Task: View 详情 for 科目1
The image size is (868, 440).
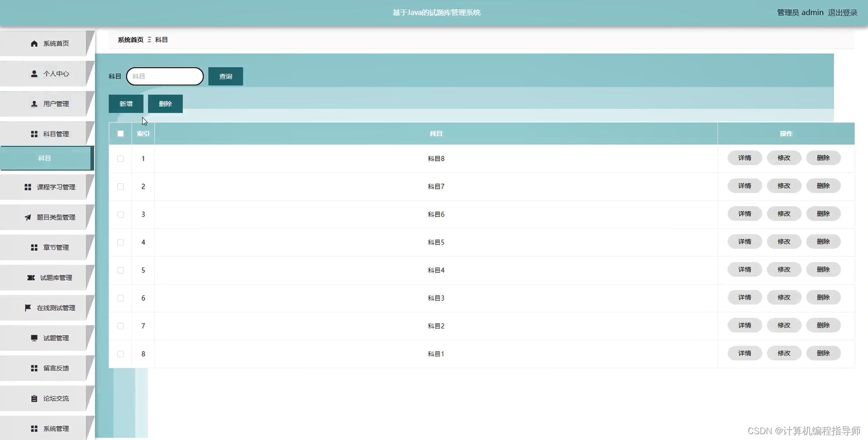Action: pyautogui.click(x=745, y=353)
